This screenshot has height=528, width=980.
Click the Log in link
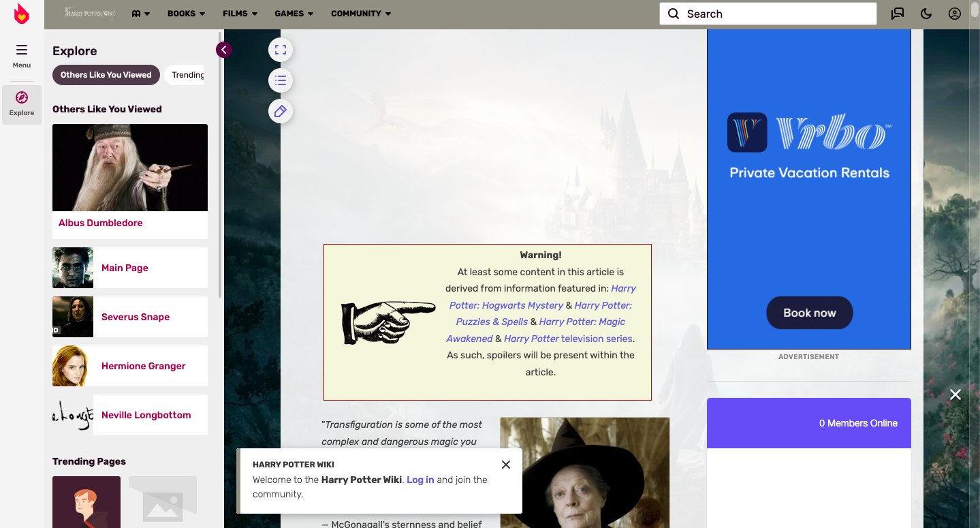(x=420, y=480)
